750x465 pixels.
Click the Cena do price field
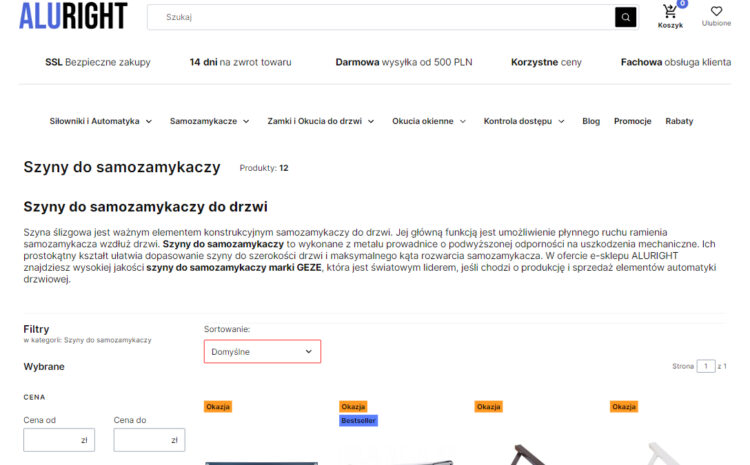click(149, 440)
